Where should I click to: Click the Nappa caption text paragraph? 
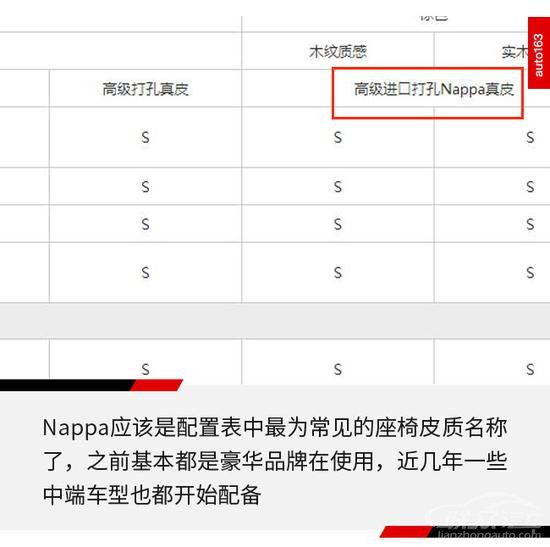point(275,461)
